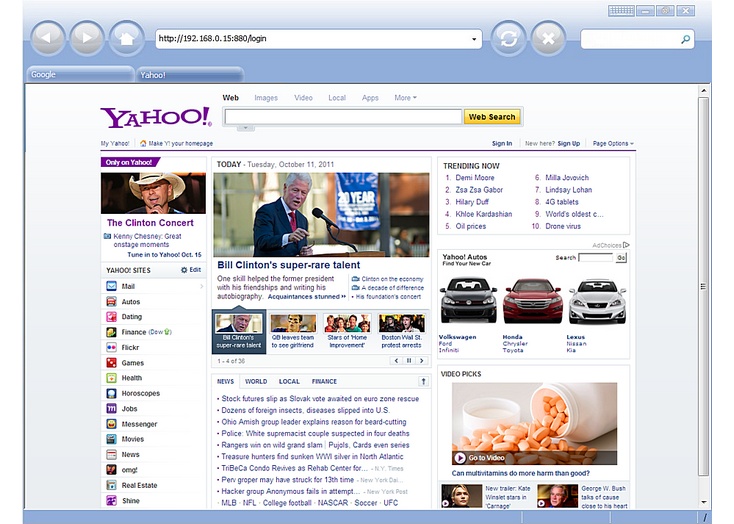Open the Page Options dropdown
The image size is (734, 524).
click(x=613, y=143)
